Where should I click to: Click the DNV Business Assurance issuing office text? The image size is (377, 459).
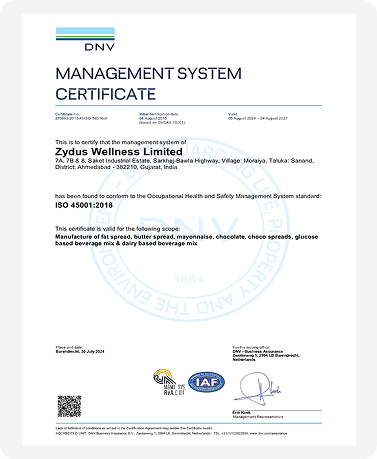point(266,353)
